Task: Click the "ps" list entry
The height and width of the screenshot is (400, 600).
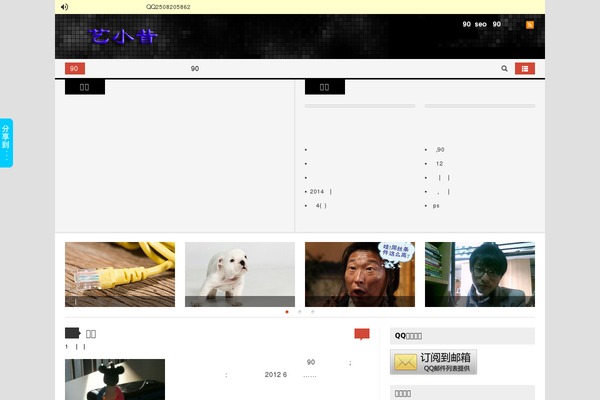Action: [436, 206]
